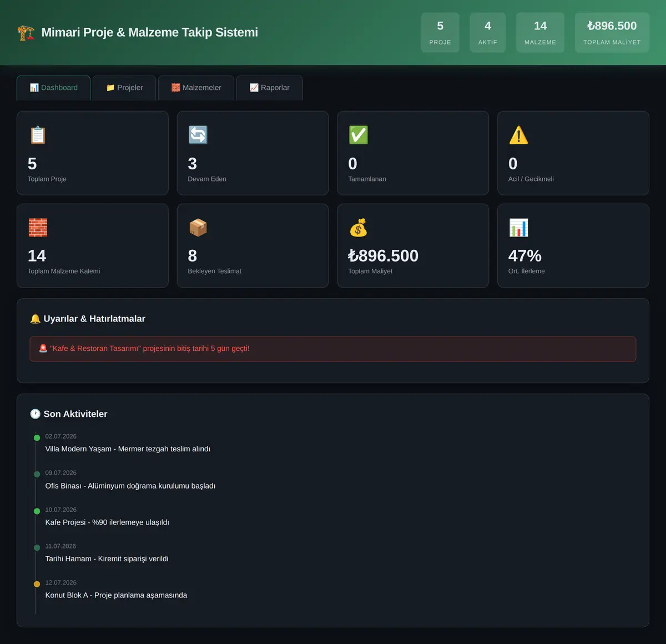Click the header PROJE count badge
This screenshot has width=666, height=644.
(440, 33)
